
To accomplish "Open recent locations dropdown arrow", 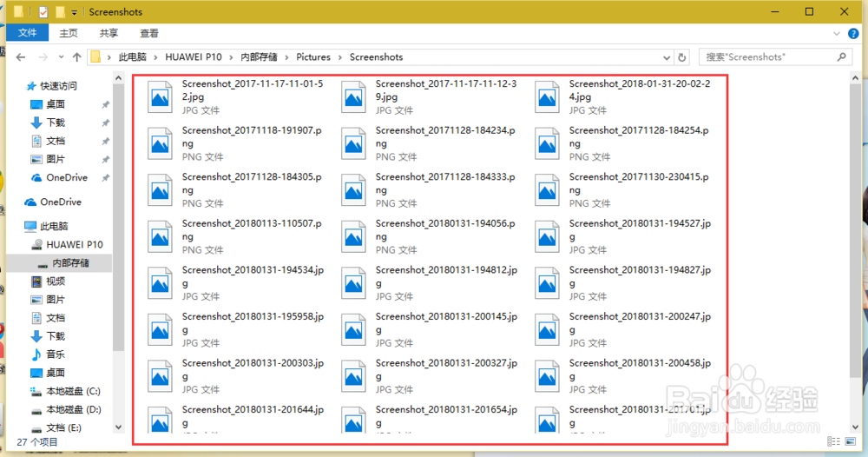I will [x=61, y=57].
